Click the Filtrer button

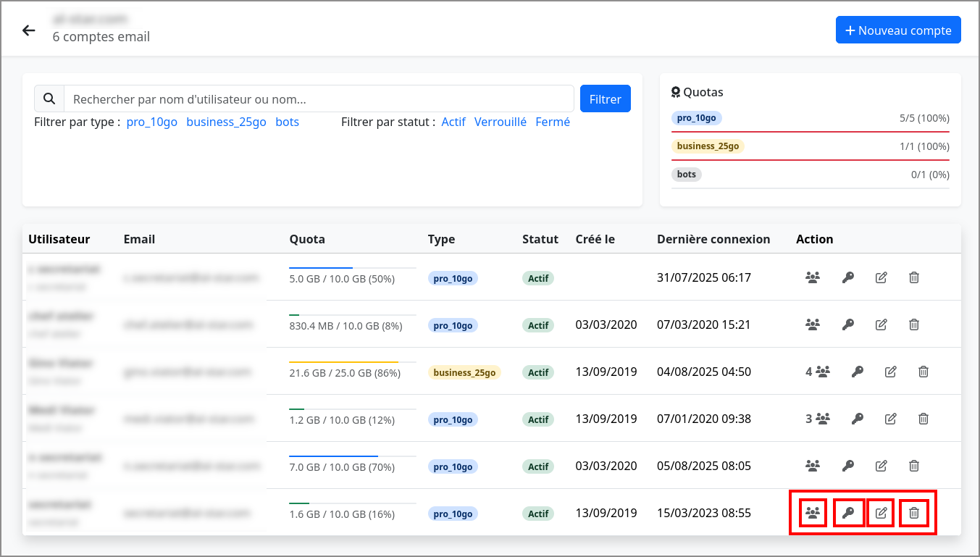point(605,99)
